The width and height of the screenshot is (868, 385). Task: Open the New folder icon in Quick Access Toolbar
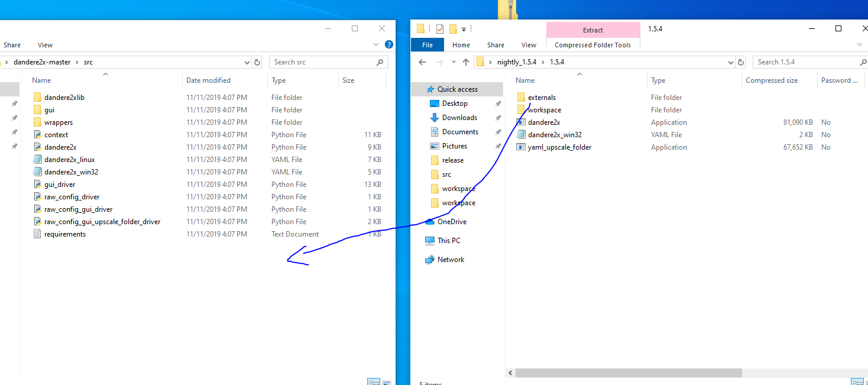click(452, 28)
